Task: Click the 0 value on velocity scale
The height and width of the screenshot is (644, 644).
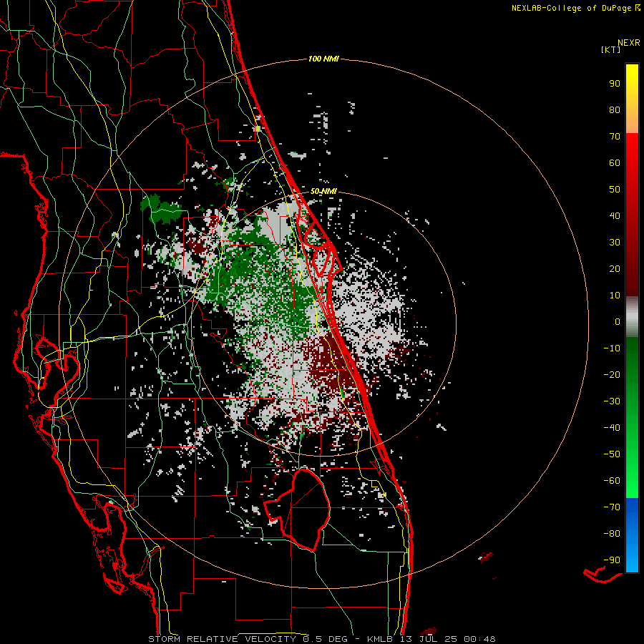Action: click(x=618, y=321)
